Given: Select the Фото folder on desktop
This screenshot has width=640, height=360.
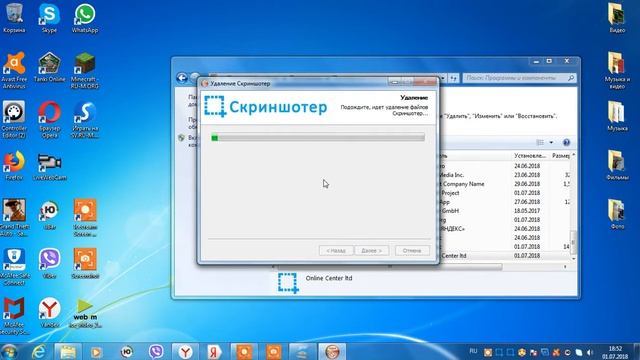Looking at the screenshot, I should [617, 215].
